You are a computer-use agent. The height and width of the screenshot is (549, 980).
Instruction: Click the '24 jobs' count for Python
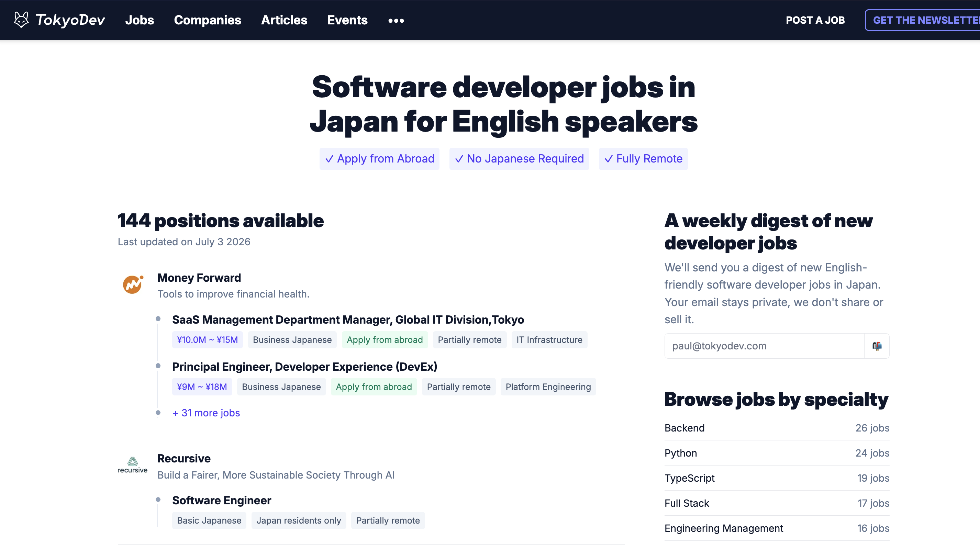pos(872,453)
